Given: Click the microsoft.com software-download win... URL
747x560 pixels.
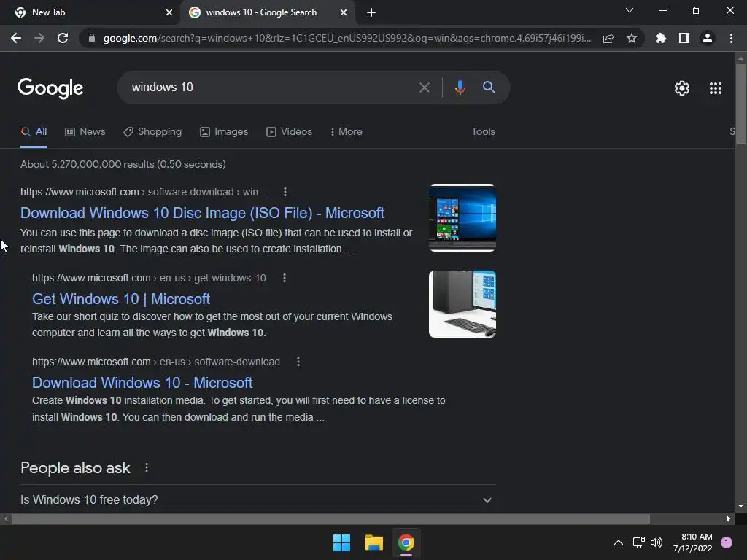Looking at the screenshot, I should coord(144,192).
